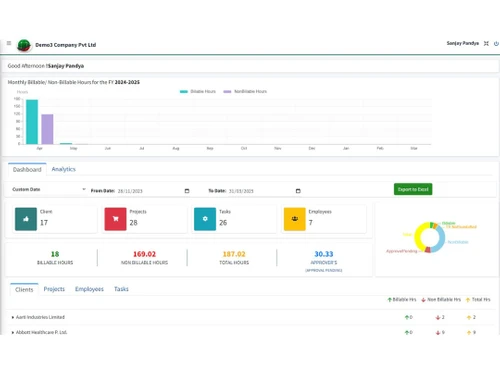Open the hamburger menu icon

click(x=9, y=43)
